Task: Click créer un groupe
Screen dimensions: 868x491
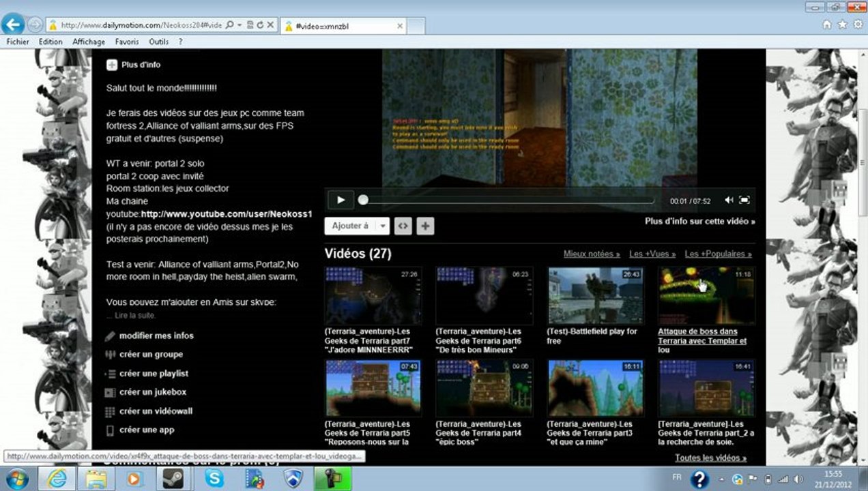Action: click(151, 355)
